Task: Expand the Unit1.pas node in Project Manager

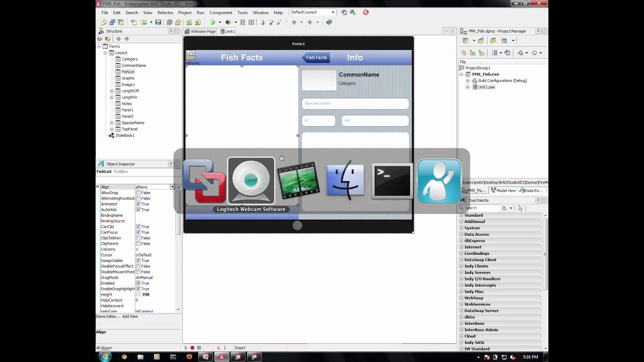Action: [x=467, y=87]
